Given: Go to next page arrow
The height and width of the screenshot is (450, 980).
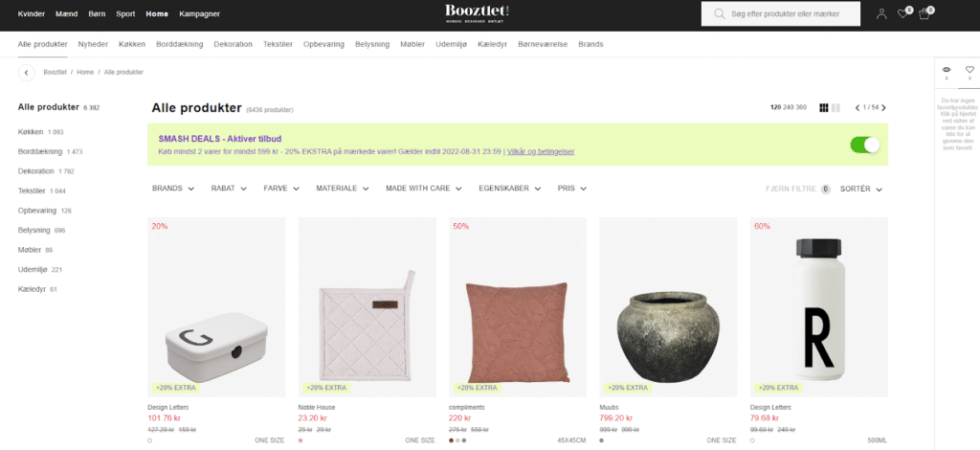Looking at the screenshot, I should pyautogui.click(x=883, y=107).
